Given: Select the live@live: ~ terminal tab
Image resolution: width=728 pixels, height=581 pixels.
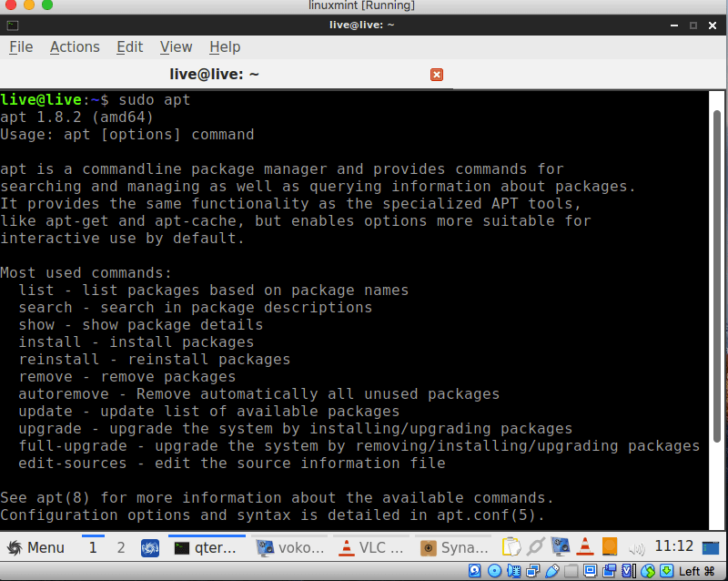Looking at the screenshot, I should click(214, 75).
